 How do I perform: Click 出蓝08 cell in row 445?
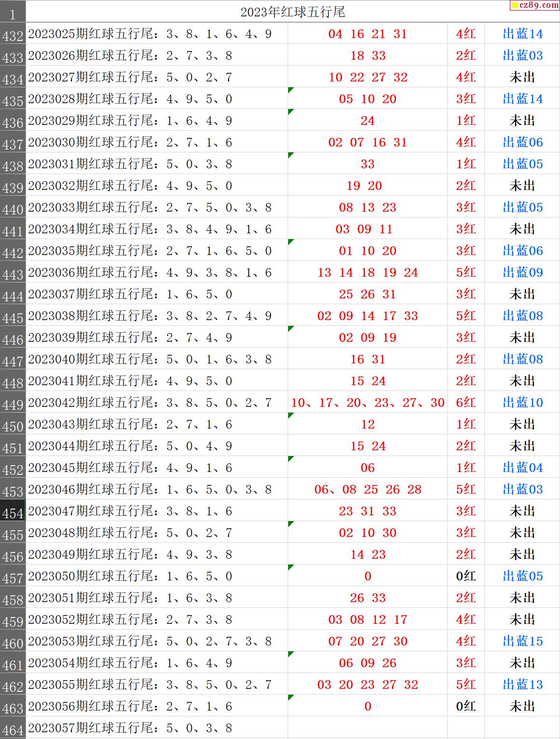click(x=522, y=316)
